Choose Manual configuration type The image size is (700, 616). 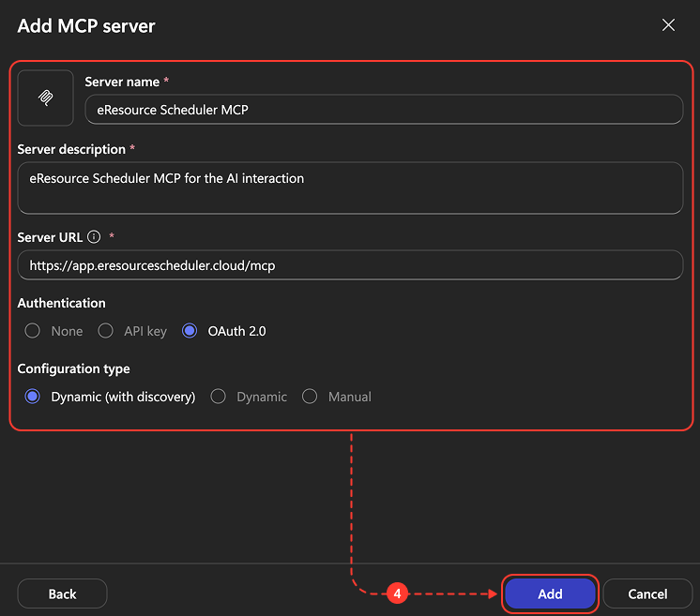coord(310,397)
